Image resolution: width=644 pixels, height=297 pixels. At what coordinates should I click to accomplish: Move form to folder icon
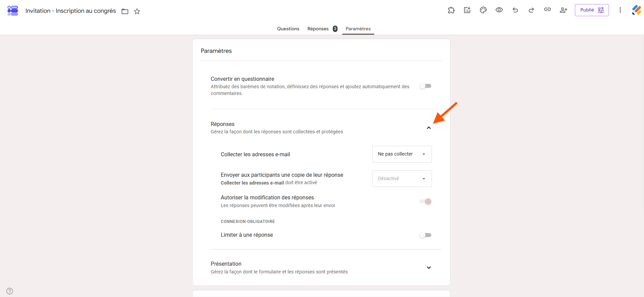(125, 11)
